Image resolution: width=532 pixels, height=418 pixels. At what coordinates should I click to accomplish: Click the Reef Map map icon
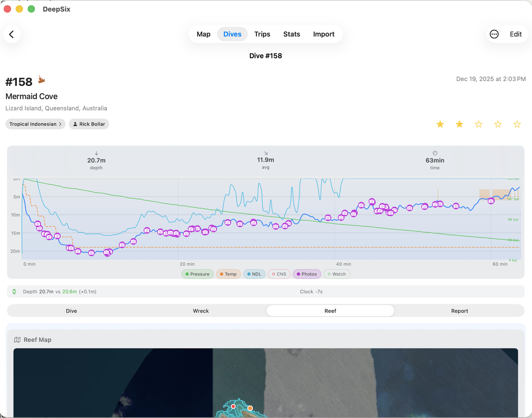point(17,340)
